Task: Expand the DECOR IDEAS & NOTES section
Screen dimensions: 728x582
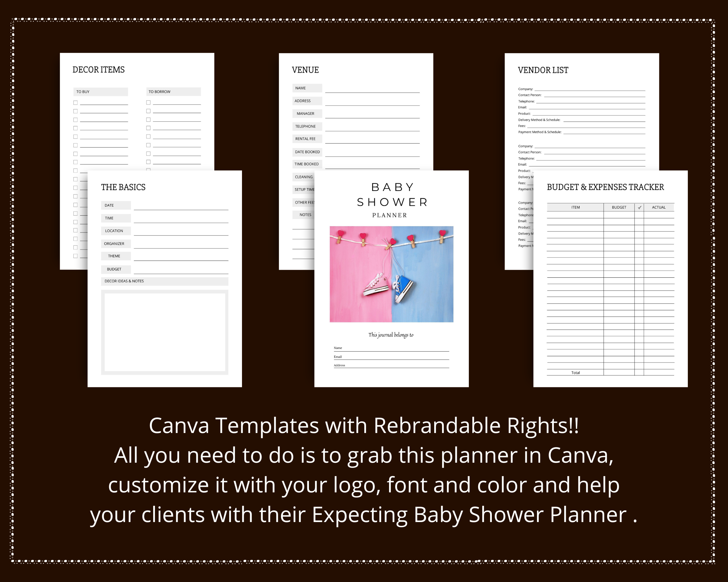Action: [125, 281]
